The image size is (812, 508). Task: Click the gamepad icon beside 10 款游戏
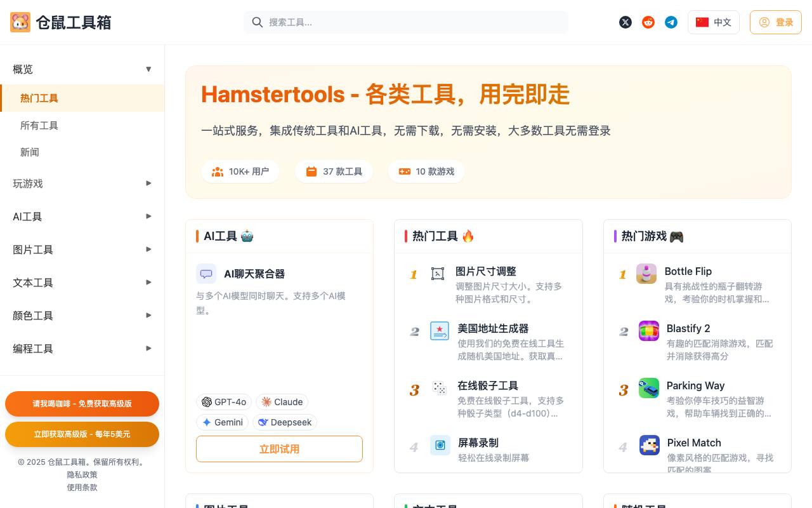pos(404,171)
